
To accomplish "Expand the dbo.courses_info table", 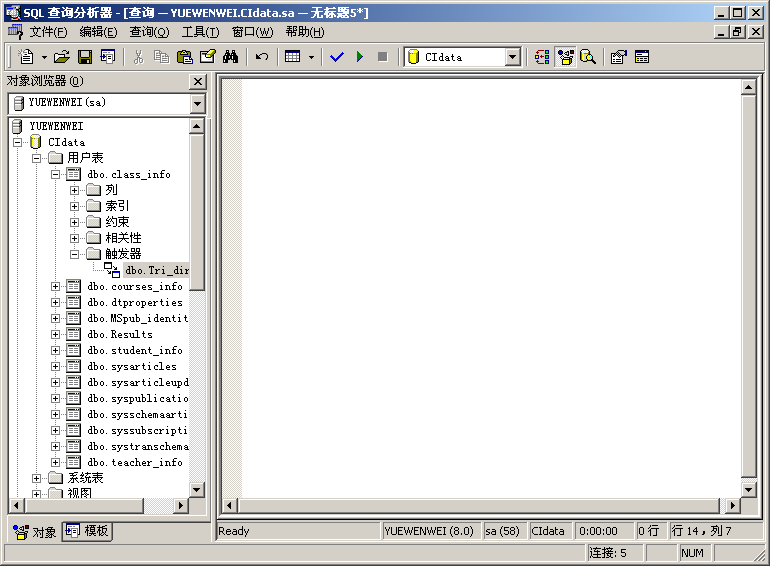I will [55, 286].
